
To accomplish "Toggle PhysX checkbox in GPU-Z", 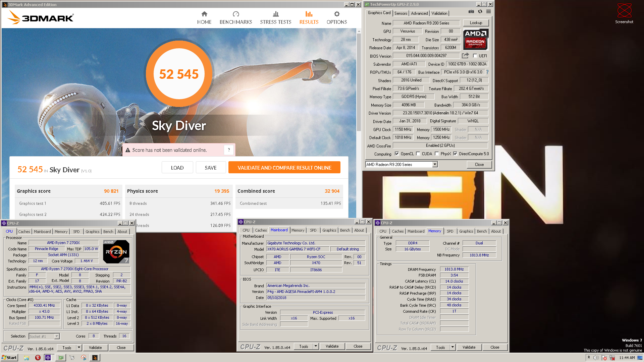I will [437, 154].
